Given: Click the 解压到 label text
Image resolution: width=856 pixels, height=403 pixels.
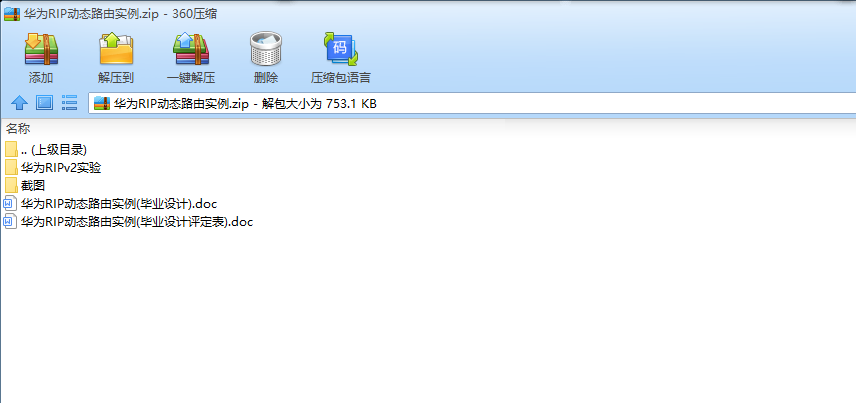Looking at the screenshot, I should coord(116,78).
